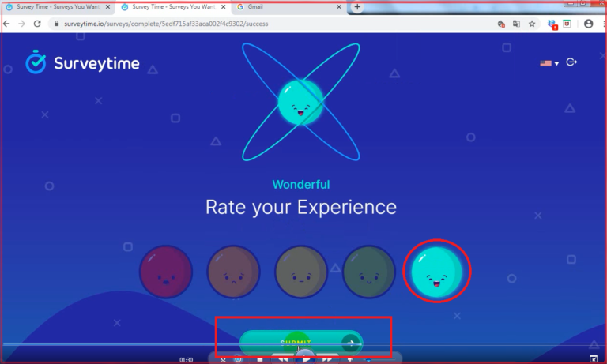Open the red shield extension icon
607x364 pixels.
[567, 24]
